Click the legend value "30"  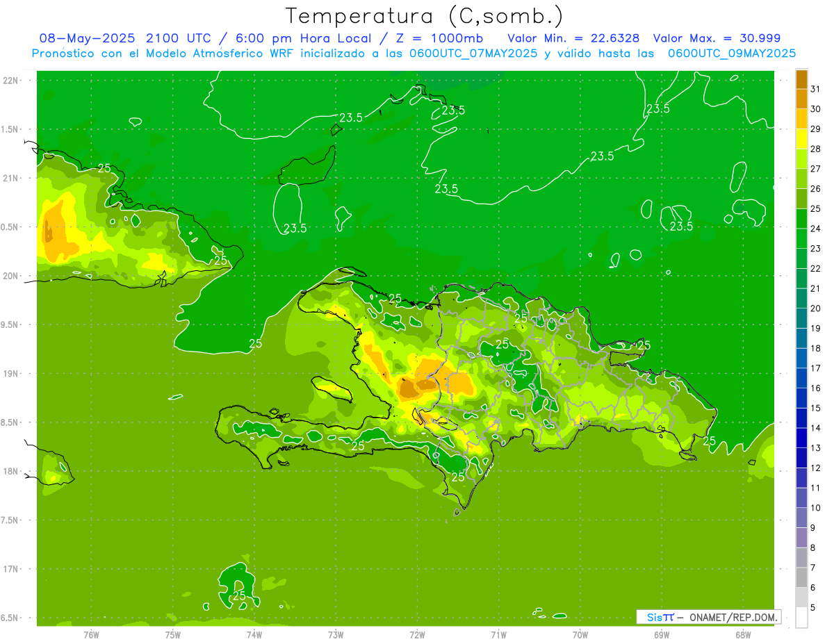click(816, 109)
